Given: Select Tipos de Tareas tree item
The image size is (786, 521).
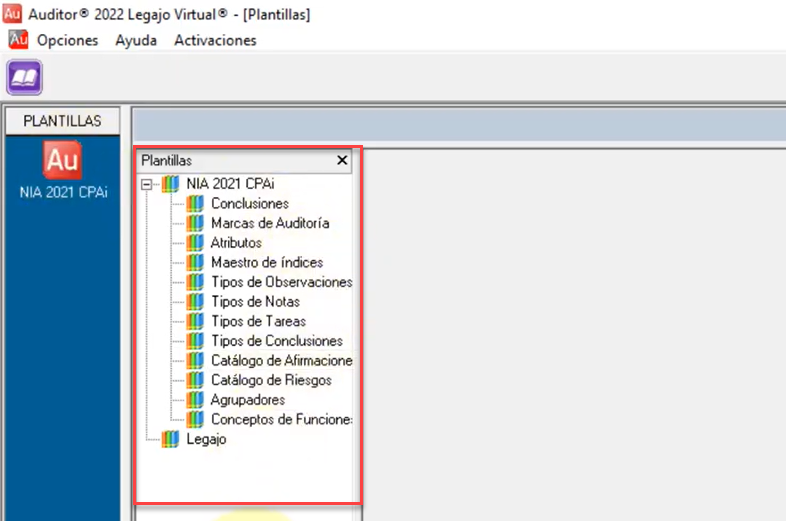Looking at the screenshot, I should (x=259, y=321).
